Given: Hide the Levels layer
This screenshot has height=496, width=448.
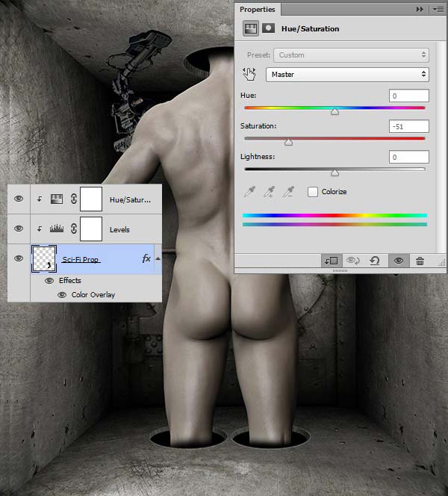Looking at the screenshot, I should point(19,228).
